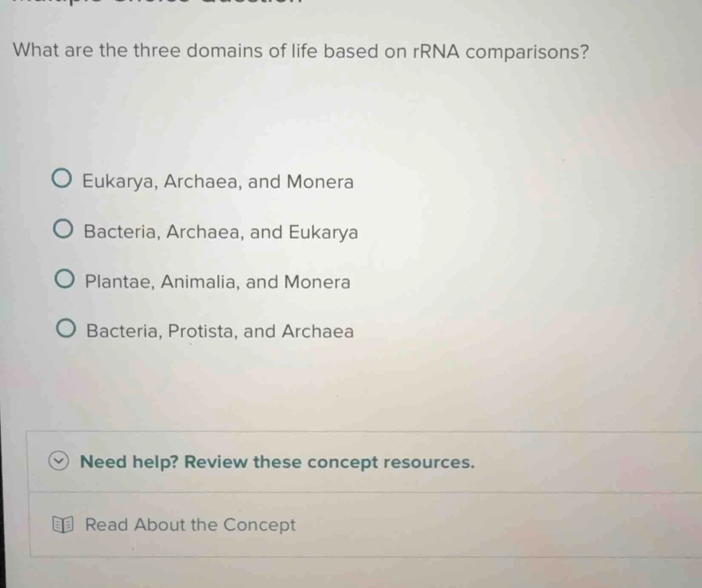This screenshot has height=588, width=702.
Task: Select the Bacteria, Protista, and Archaea option
Action: pos(66,330)
